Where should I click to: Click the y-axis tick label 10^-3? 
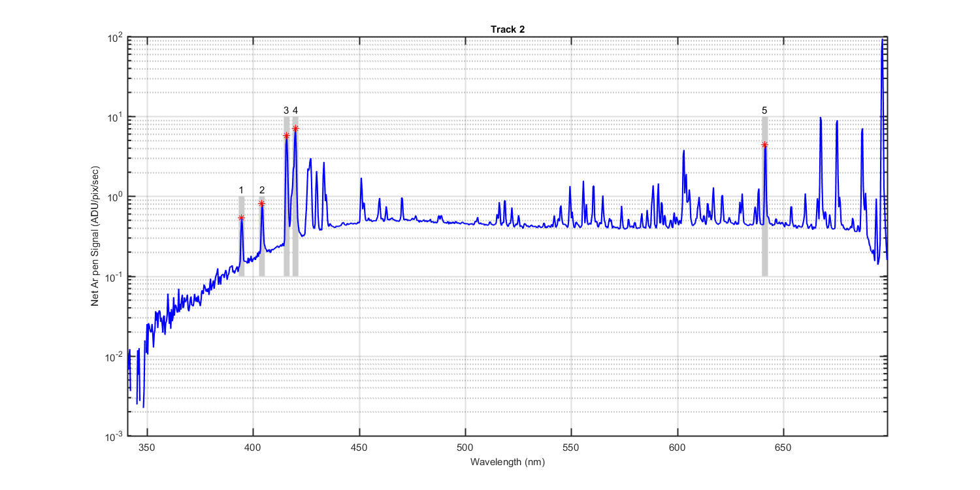pyautogui.click(x=115, y=436)
